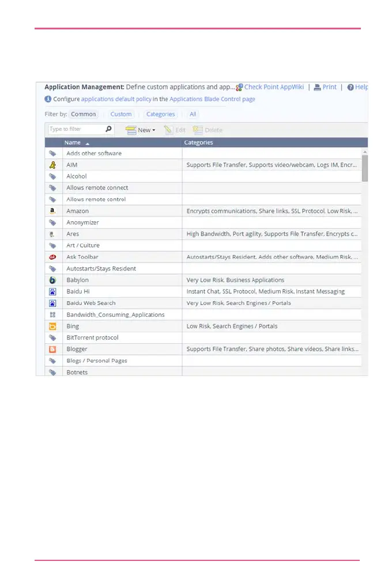Click the Baidu Web Search paw icon

pos(52,303)
